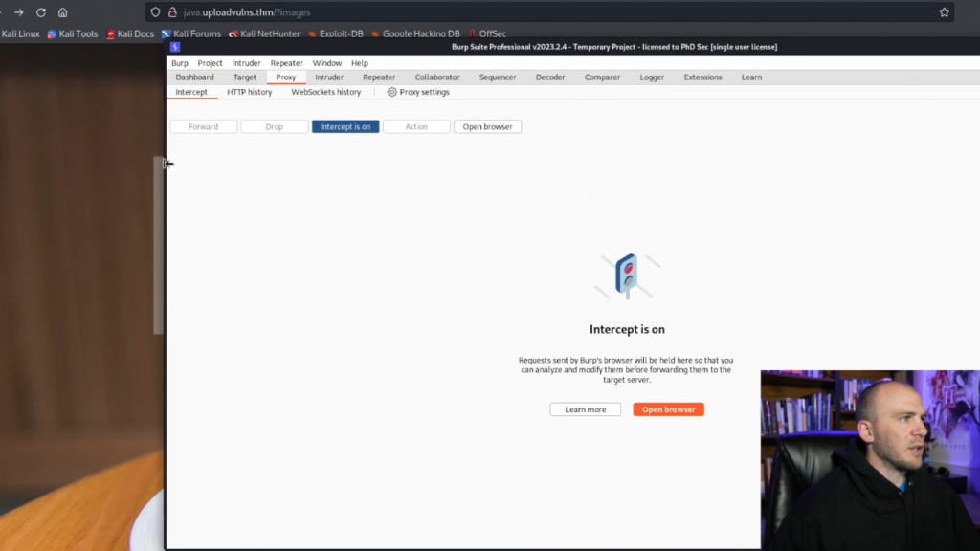Open the Intruder menu in menu bar

pyautogui.click(x=246, y=63)
